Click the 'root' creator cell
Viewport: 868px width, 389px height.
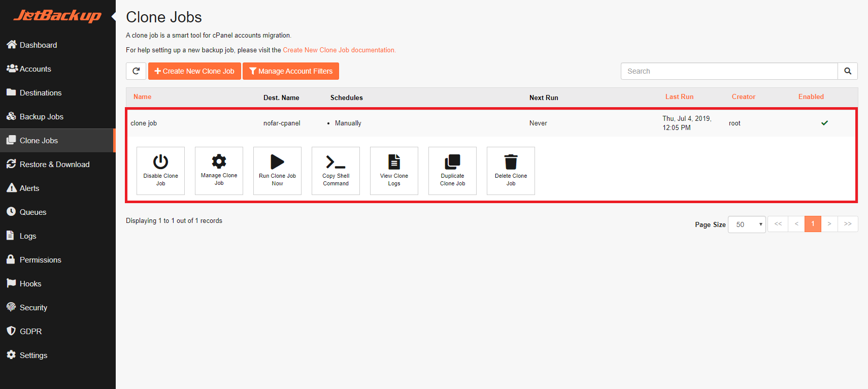[735, 123]
